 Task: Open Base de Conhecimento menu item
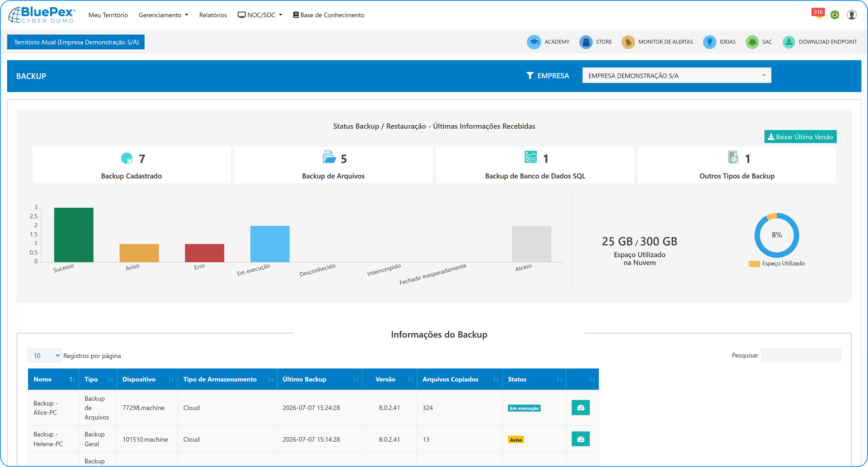329,15
